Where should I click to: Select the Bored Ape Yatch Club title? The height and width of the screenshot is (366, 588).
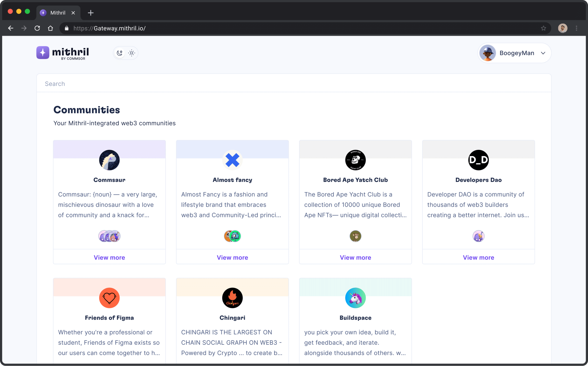coord(355,180)
